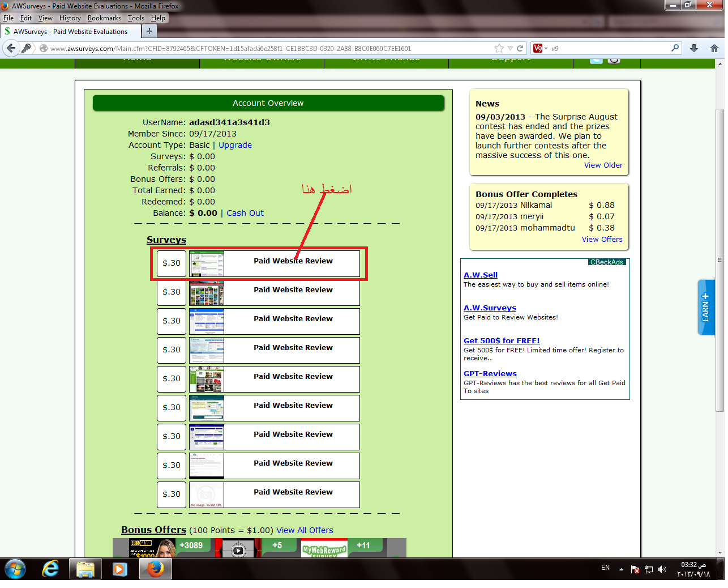Click the Upgrade account link

[235, 145]
